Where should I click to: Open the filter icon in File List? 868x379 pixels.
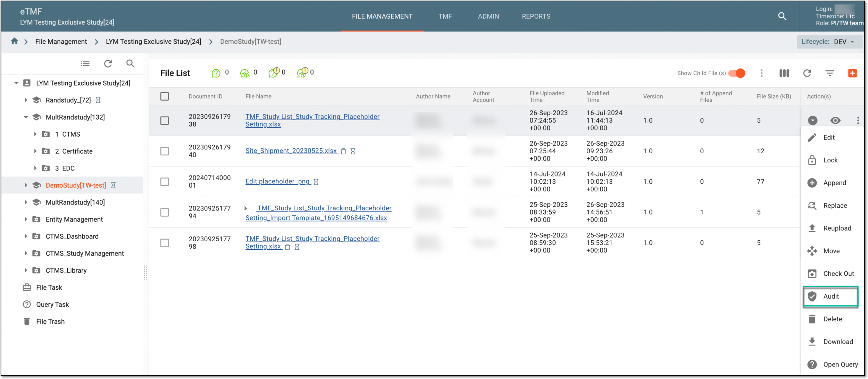pos(829,73)
